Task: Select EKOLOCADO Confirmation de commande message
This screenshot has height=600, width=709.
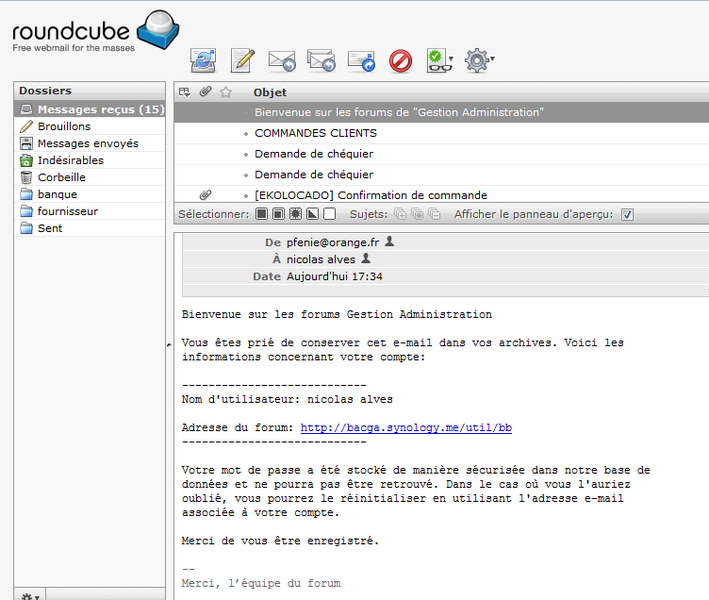Action: pyautogui.click(x=441, y=194)
